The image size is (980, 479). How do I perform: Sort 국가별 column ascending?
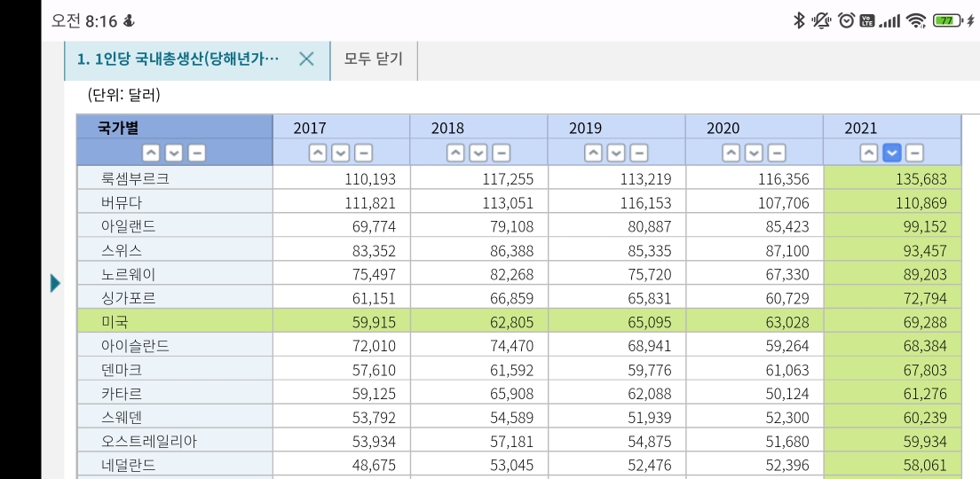(151, 153)
